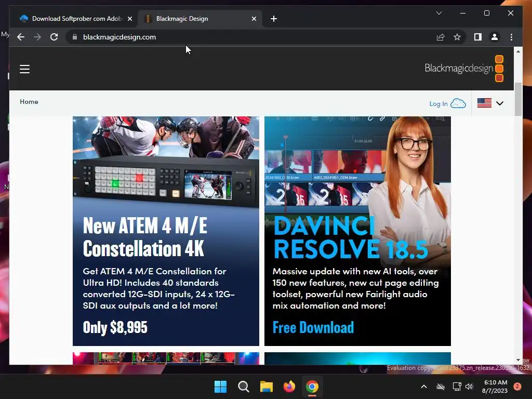The image size is (532, 399).
Task: Click the Only $8,995 price text
Action: [115, 327]
